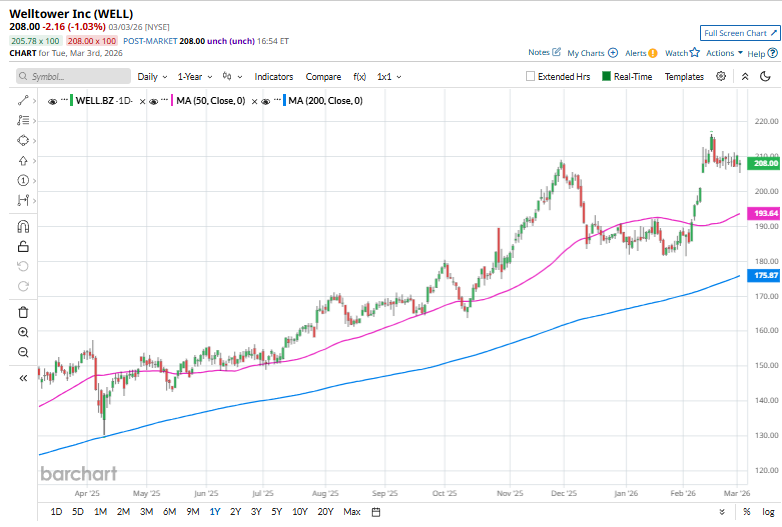
Task: Open the Actions dropdown menu
Action: (723, 53)
